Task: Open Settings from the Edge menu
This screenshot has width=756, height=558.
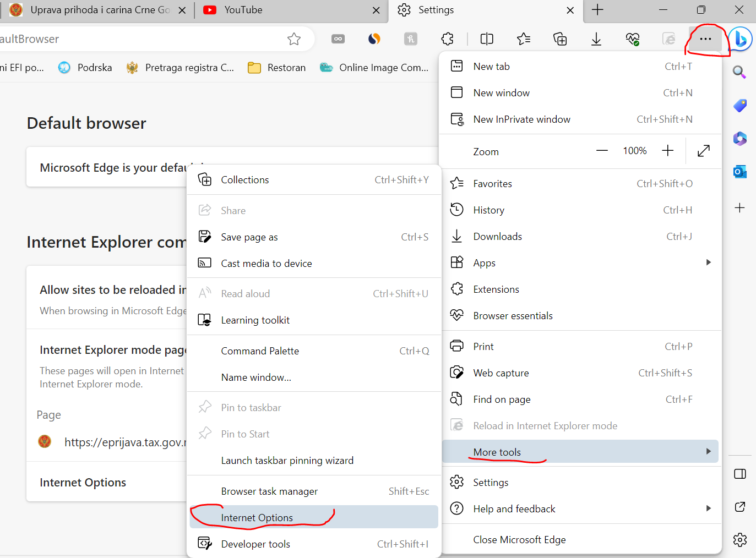Action: (x=580, y=483)
